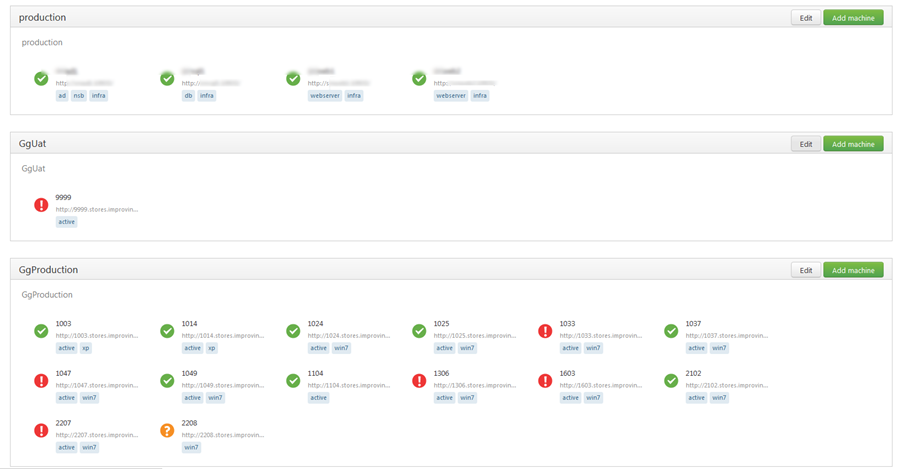The height and width of the screenshot is (469, 897).
Task: Click Edit for the GgProduction environment
Action: click(x=805, y=270)
